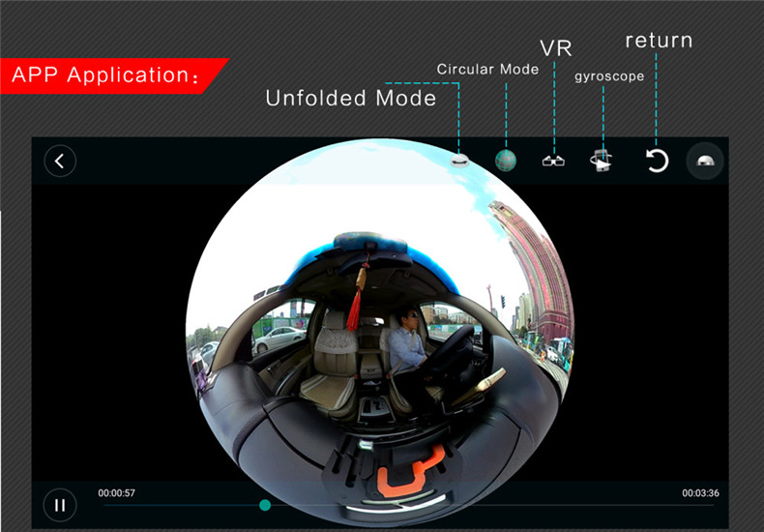This screenshot has height=532, width=764.
Task: Click elapsed time 00:00:57
Action: point(116,493)
